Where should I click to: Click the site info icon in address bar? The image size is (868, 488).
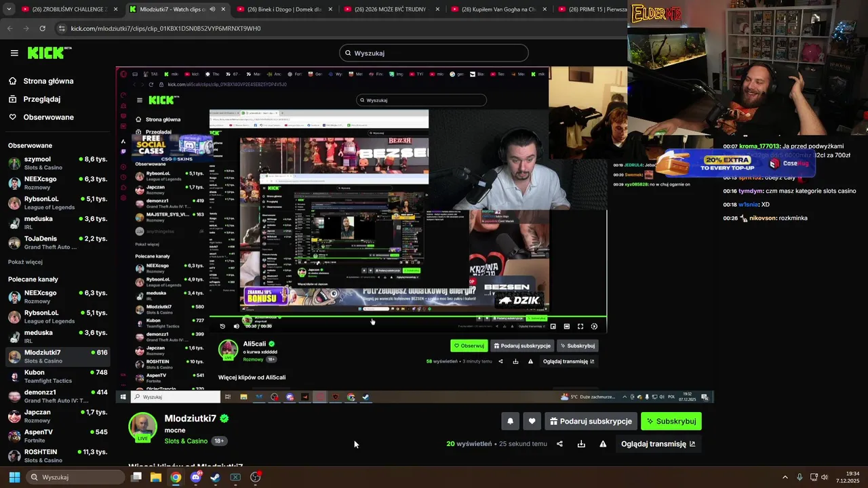tap(62, 28)
